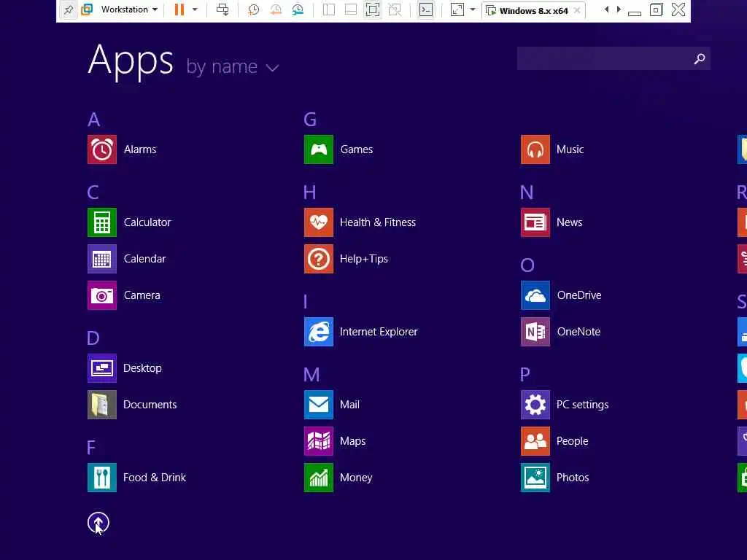The width and height of the screenshot is (747, 560).
Task: Click the search magnifier icon
Action: 700,58
